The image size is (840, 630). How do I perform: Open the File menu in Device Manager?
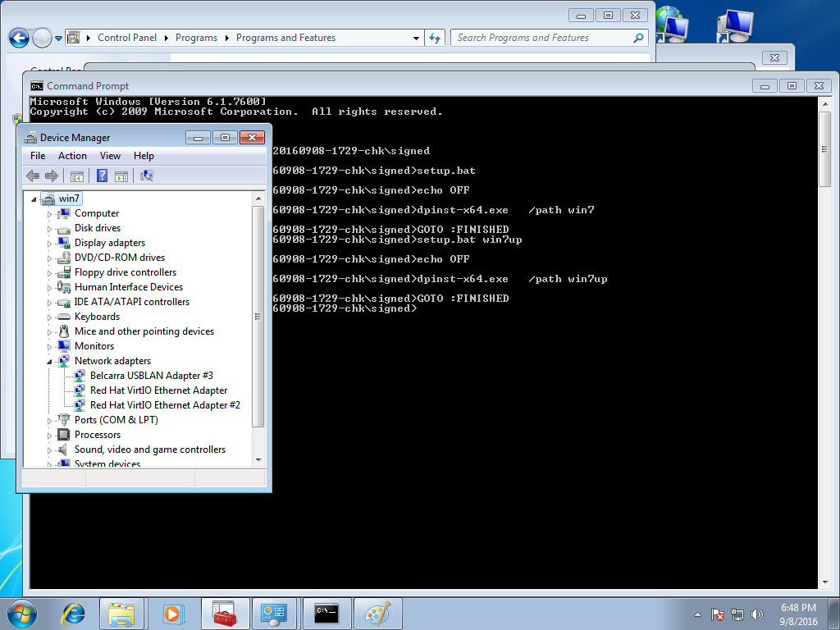coord(38,156)
